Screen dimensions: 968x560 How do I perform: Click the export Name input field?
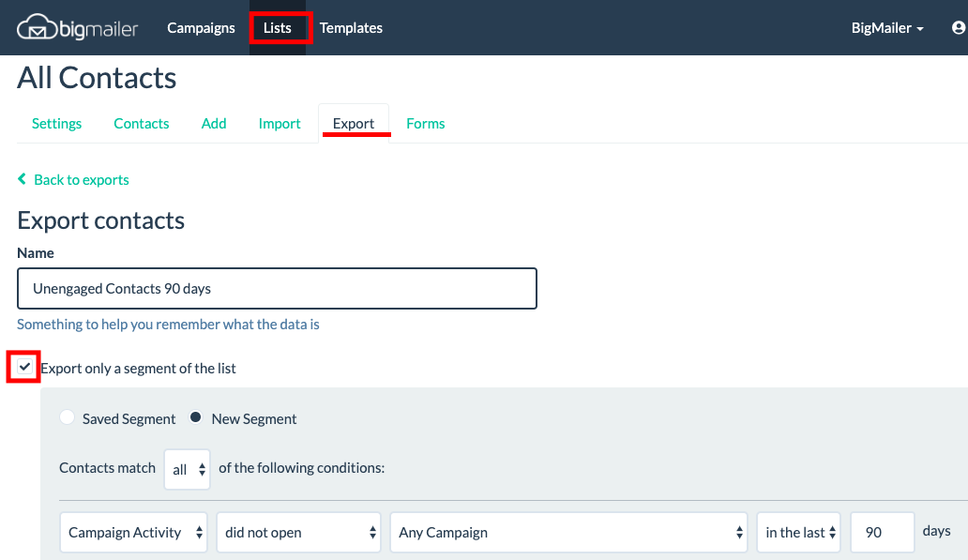click(278, 288)
